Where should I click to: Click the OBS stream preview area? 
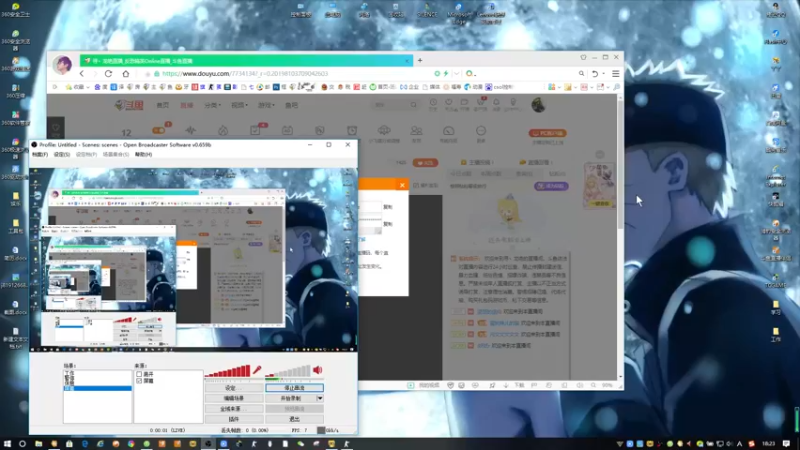point(193,260)
